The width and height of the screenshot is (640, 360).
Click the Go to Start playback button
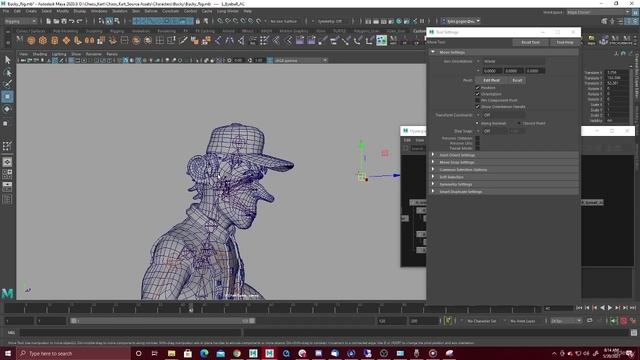(580, 308)
